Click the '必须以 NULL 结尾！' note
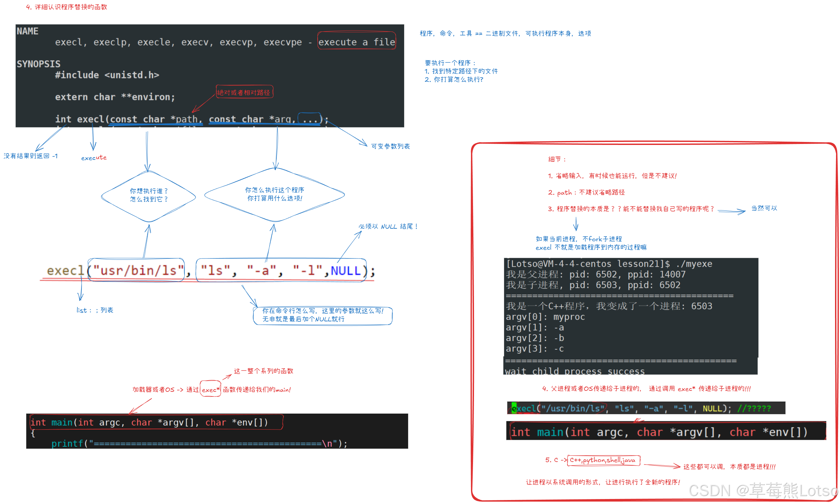Viewport: 840px width, 504px height. point(388,227)
